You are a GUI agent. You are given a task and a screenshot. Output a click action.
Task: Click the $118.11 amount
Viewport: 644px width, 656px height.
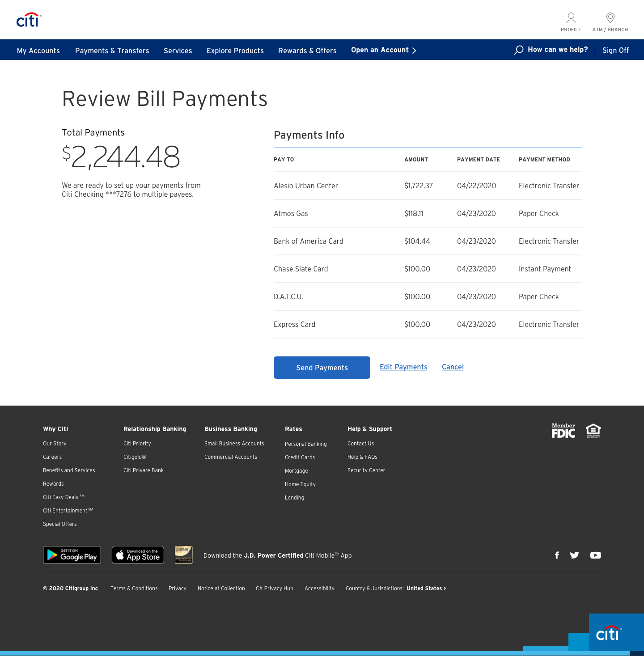click(414, 214)
